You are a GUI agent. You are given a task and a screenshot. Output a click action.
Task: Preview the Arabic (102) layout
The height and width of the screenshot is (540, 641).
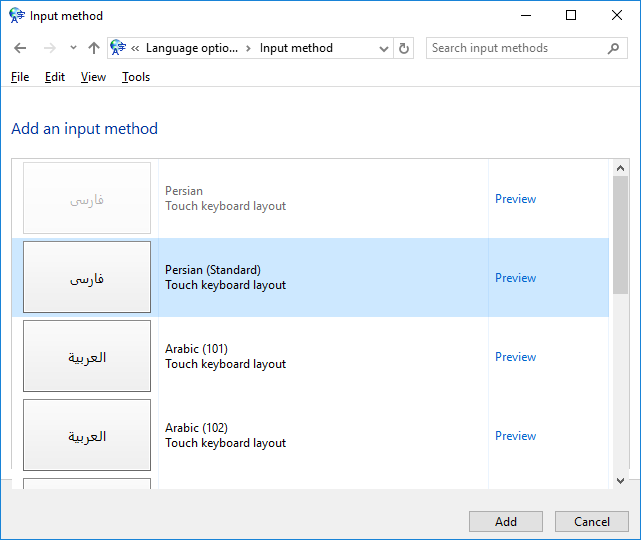coord(515,436)
